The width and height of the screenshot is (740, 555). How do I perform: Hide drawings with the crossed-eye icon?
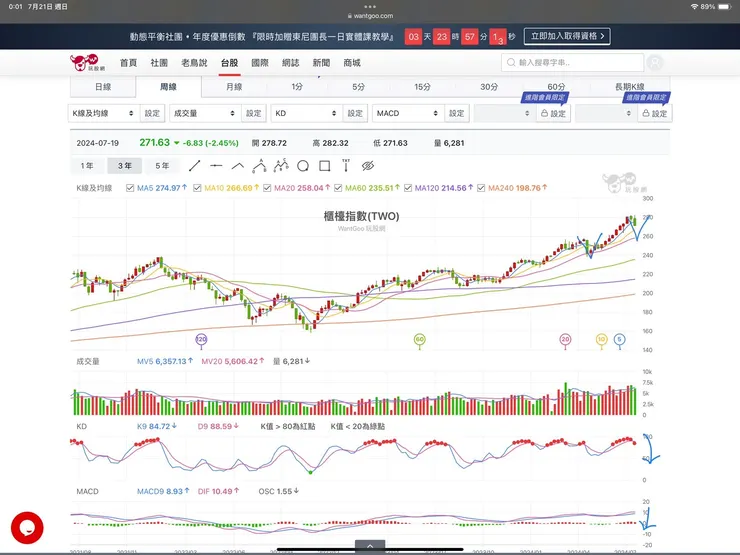click(x=368, y=165)
